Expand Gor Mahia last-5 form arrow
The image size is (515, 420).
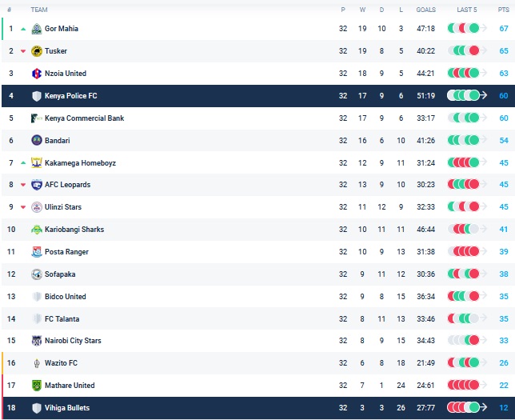coord(484,29)
